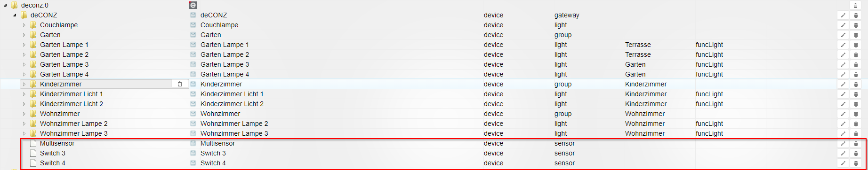
Task: Click the deCONZ adapter logo icon
Action: coord(193,5)
